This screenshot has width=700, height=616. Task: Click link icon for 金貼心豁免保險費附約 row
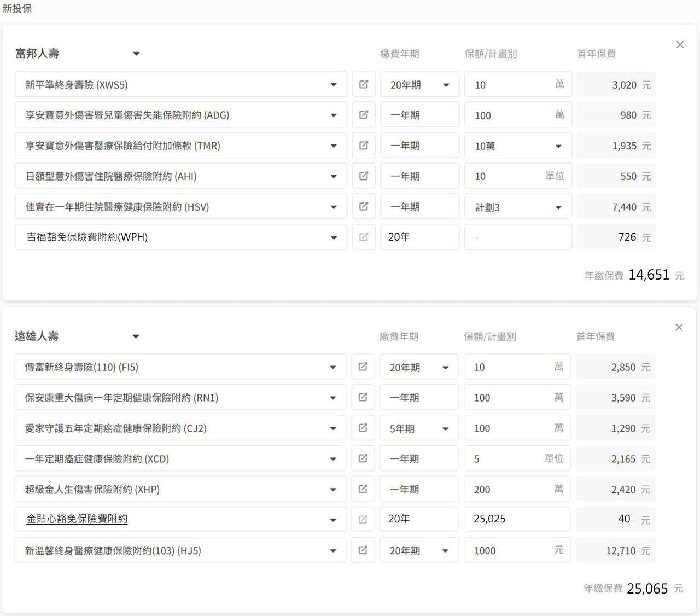click(x=363, y=519)
